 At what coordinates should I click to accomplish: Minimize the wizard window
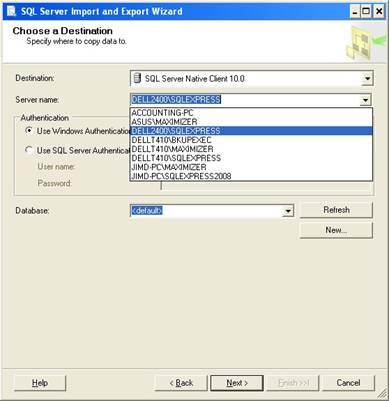pyautogui.click(x=355, y=12)
